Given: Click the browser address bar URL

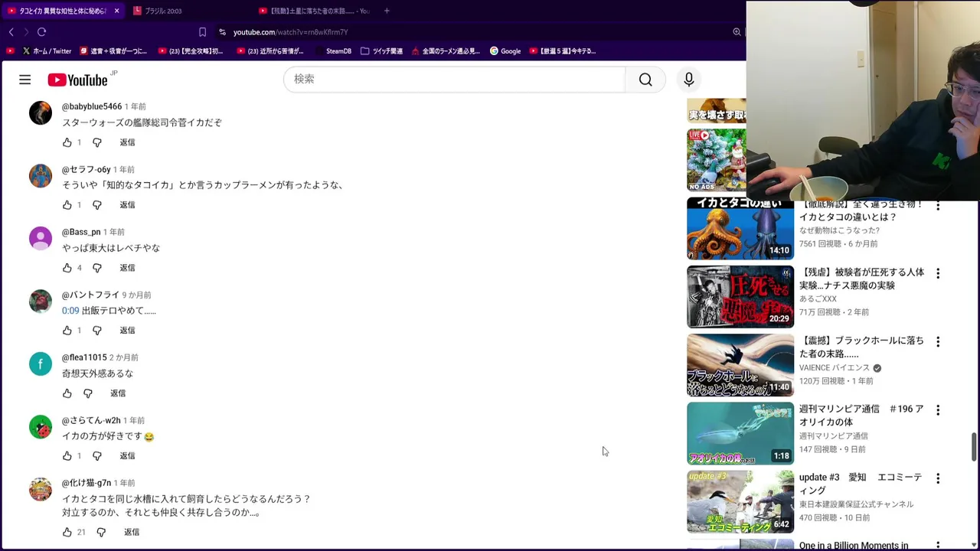Looking at the screenshot, I should [290, 32].
